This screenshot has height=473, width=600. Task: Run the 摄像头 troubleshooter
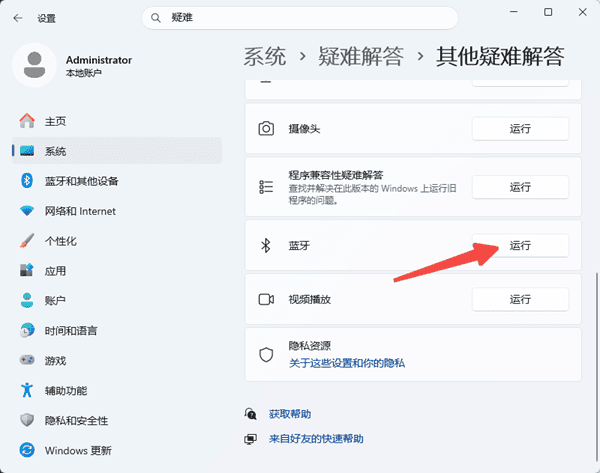[x=520, y=129]
